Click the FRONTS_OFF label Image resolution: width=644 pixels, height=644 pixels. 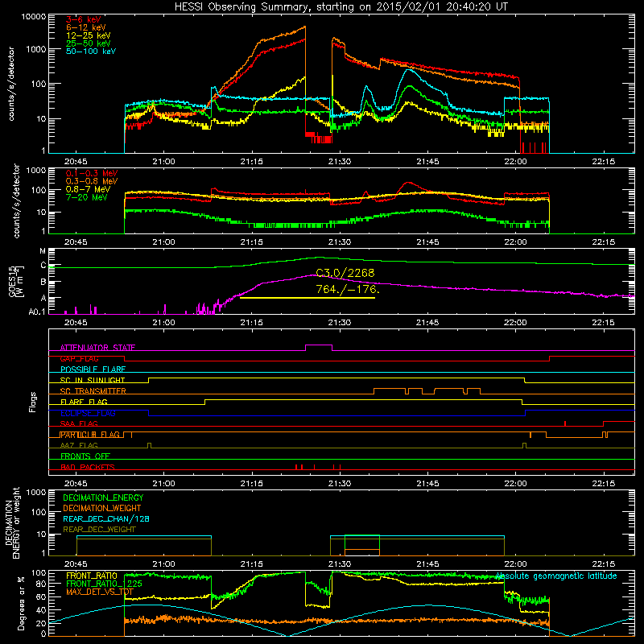tap(85, 456)
